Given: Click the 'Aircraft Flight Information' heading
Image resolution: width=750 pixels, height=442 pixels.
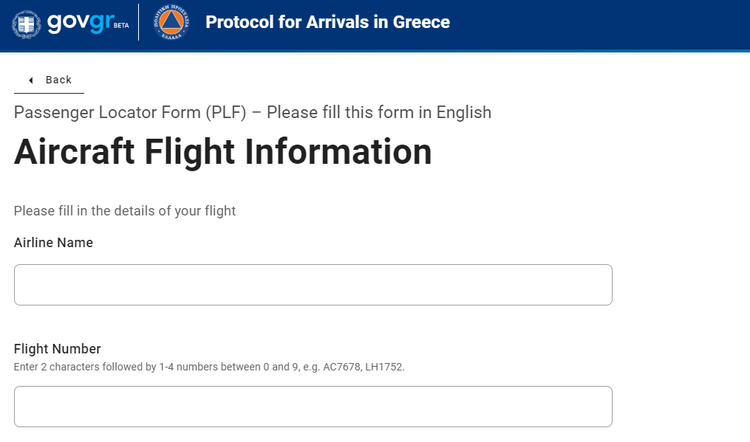Looking at the screenshot, I should point(223,152).
